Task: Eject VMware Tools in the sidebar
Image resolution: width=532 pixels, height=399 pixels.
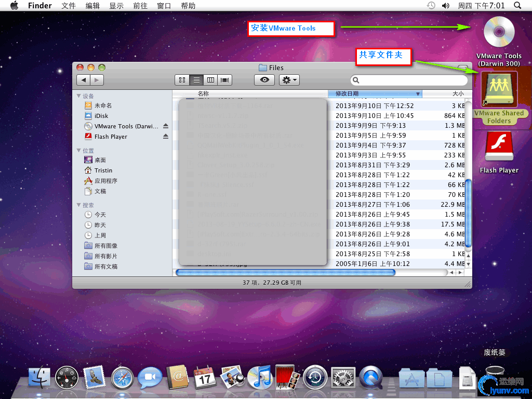Action: (x=166, y=126)
